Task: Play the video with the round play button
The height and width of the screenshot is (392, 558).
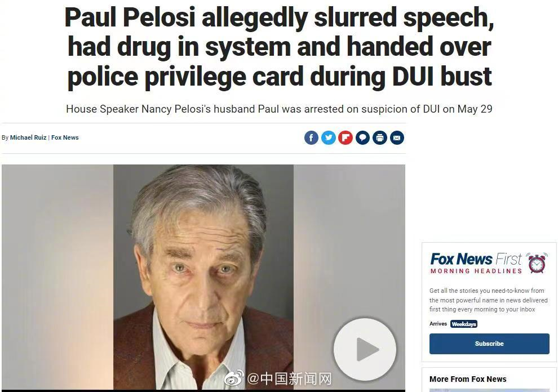Action: pyautogui.click(x=365, y=350)
